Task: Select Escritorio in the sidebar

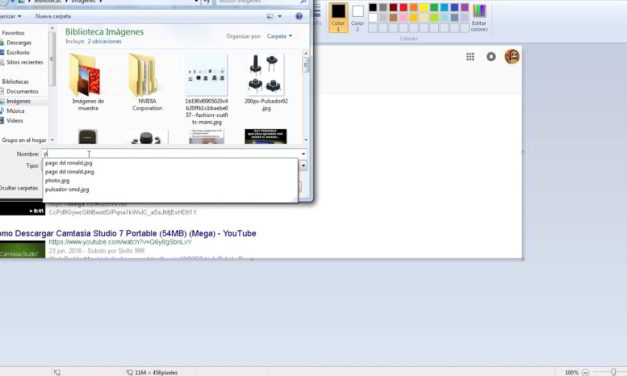Action: (x=18, y=52)
